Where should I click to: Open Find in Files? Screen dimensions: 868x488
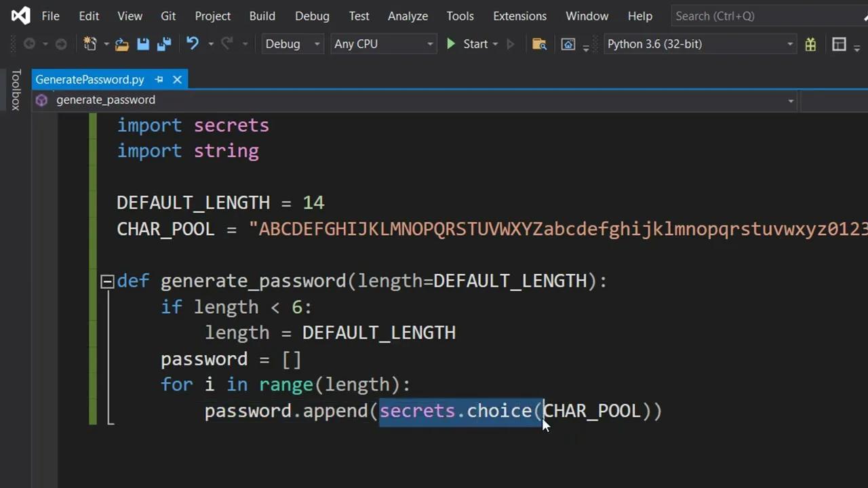tap(540, 44)
